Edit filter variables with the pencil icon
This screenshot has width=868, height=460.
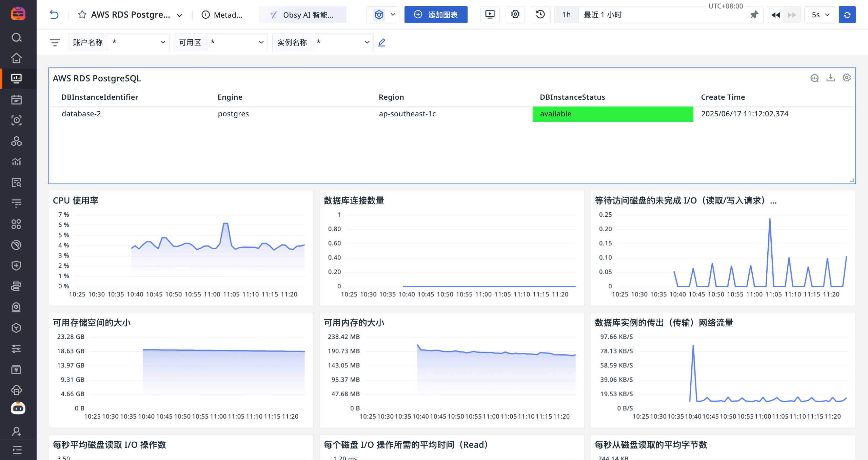click(382, 42)
